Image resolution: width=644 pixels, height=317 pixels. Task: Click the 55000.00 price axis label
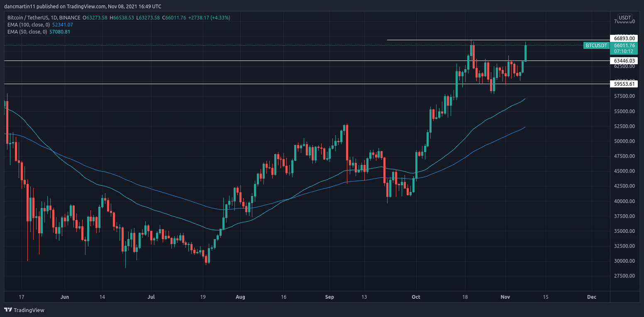coord(624,111)
